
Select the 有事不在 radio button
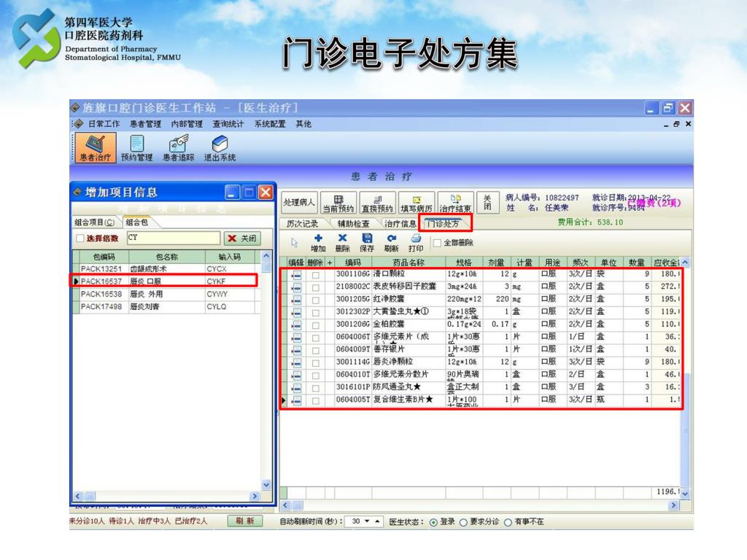click(x=508, y=522)
